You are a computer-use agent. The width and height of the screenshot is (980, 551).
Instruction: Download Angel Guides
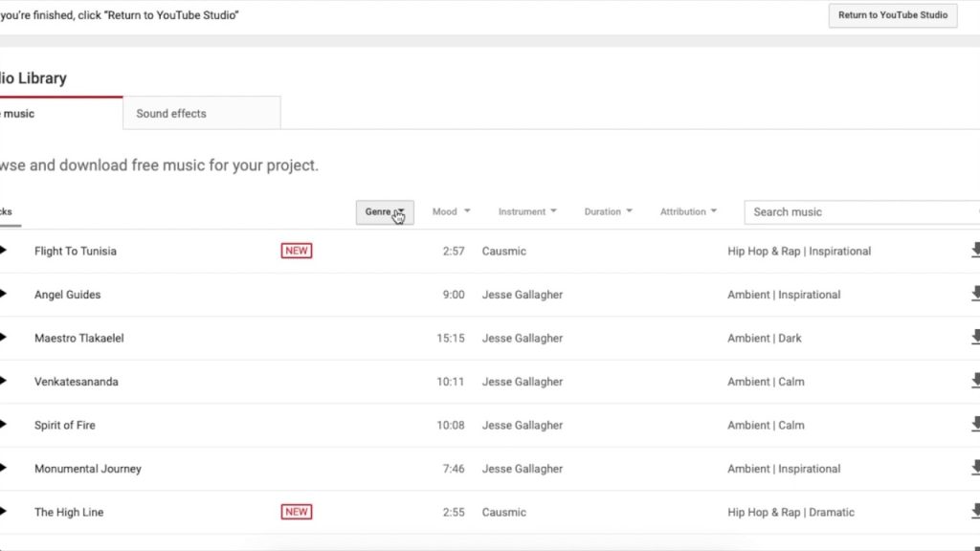coord(974,295)
